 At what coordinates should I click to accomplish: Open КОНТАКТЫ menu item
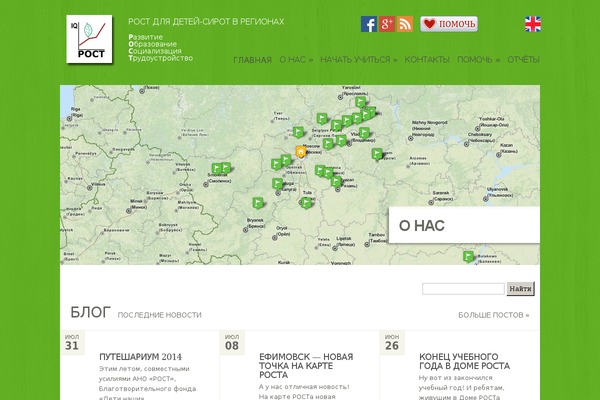tap(427, 60)
